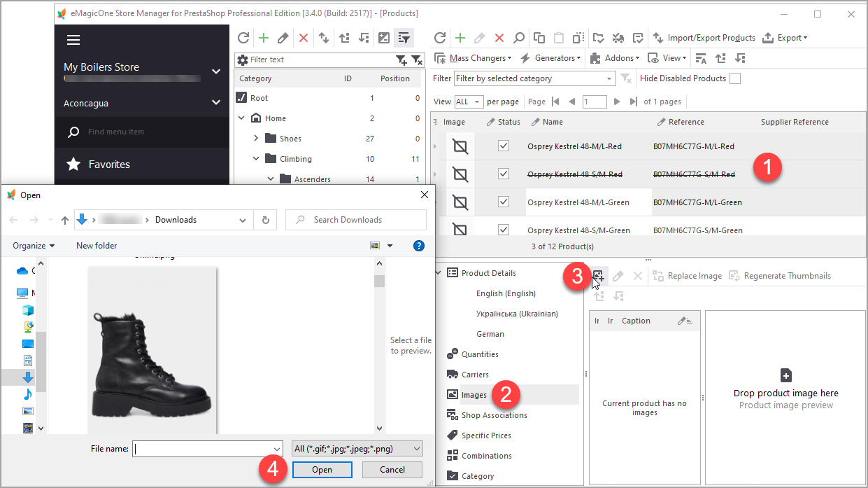The image size is (868, 488).
Task: Open file type filter dropdown in Open dialog
Action: tap(357, 448)
